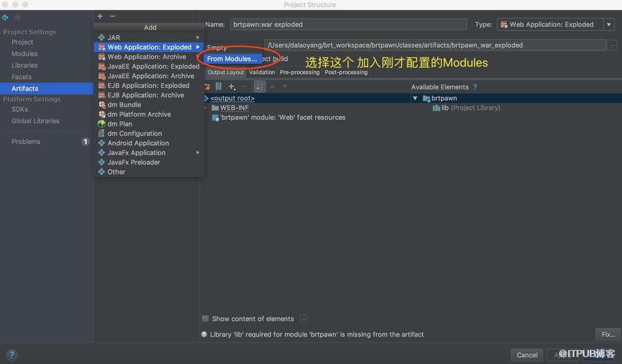Screen dimensions: 622x364
Task: Switch to Pre-processing tab
Action: tap(300, 72)
